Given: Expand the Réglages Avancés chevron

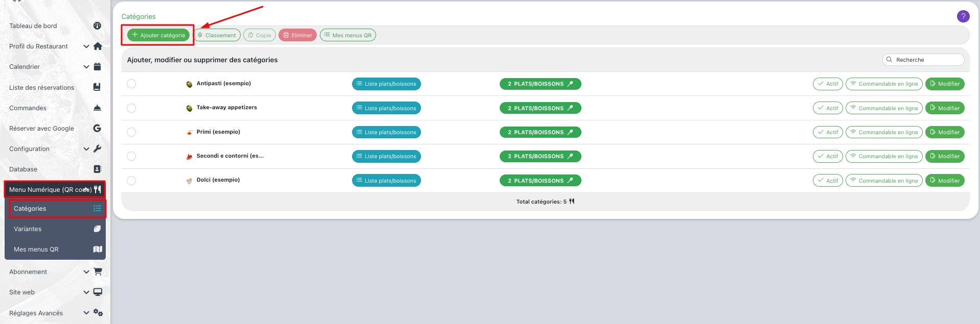Looking at the screenshot, I should pyautogui.click(x=86, y=313).
